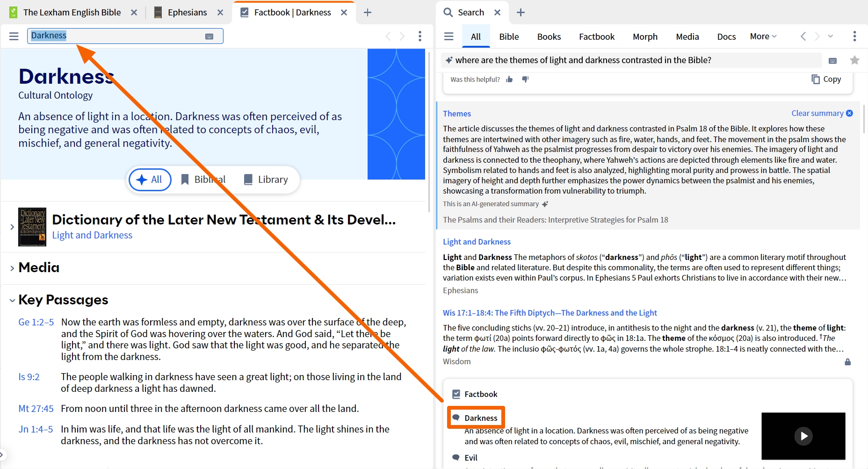
Task: Expand the Media section
Action: [12, 268]
